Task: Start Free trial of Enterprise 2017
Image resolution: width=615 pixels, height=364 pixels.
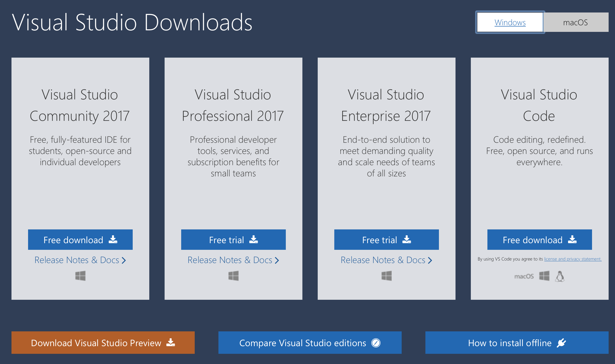Action: point(387,240)
